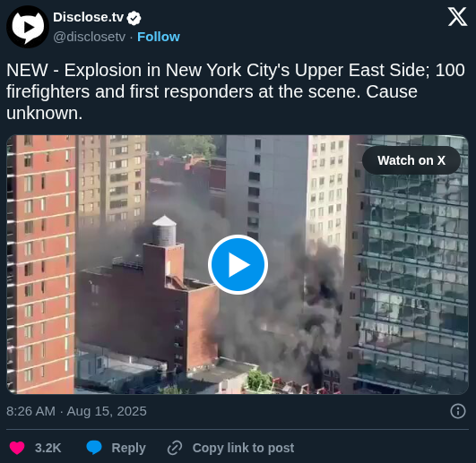Play the embedded explosion video
Screen dimensions: 476x463
[x=238, y=264]
